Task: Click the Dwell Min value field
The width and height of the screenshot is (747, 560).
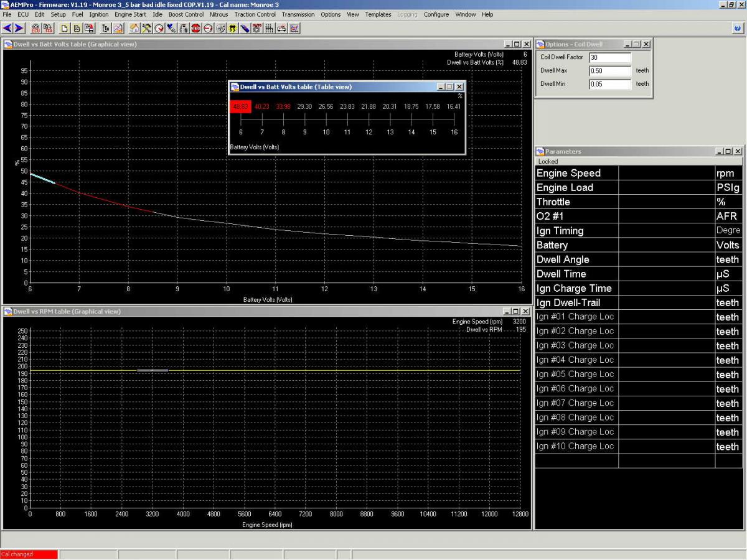Action: click(x=609, y=83)
